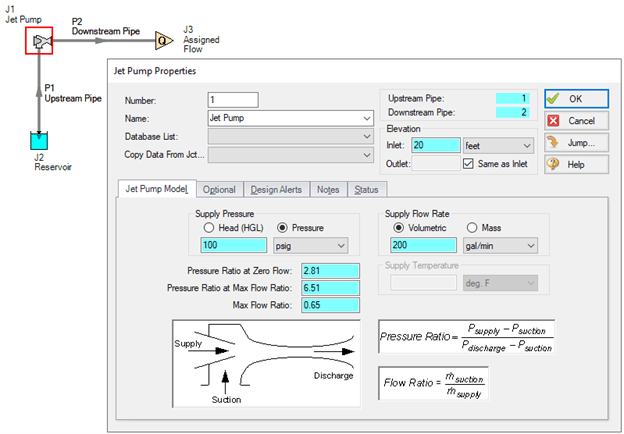
Task: Click the jet pump schematic diagram
Action: [270, 363]
